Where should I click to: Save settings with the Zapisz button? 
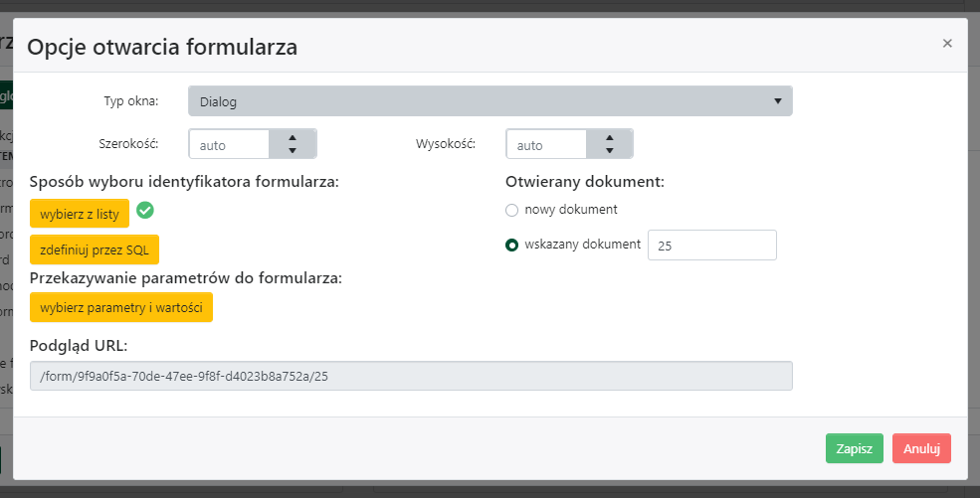pos(854,448)
